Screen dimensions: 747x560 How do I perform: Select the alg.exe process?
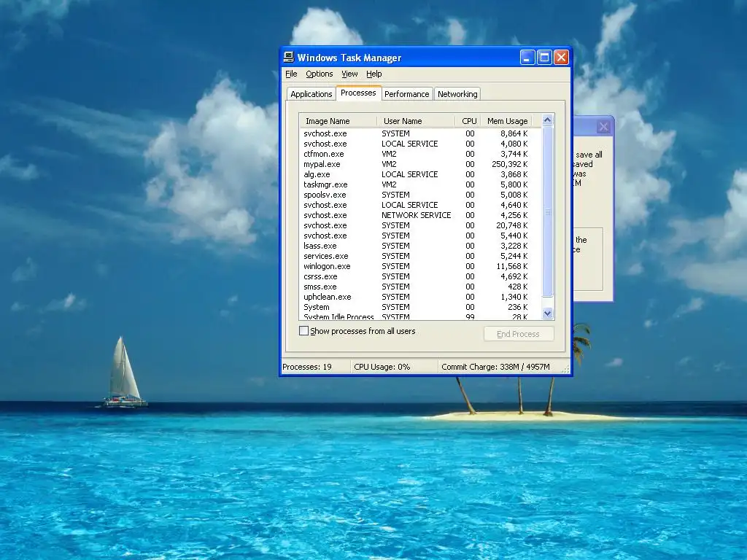[x=421, y=174]
